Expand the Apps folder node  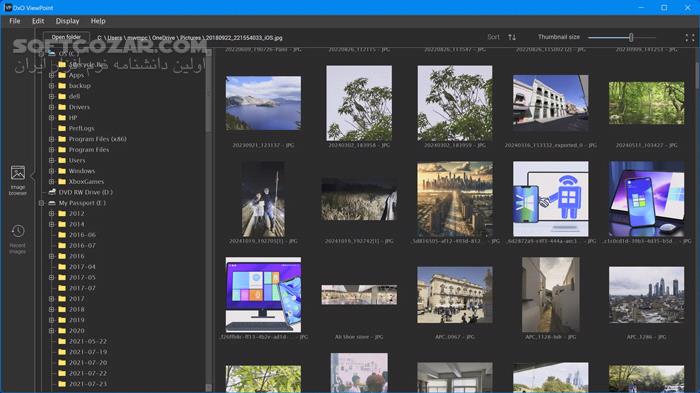(x=51, y=75)
